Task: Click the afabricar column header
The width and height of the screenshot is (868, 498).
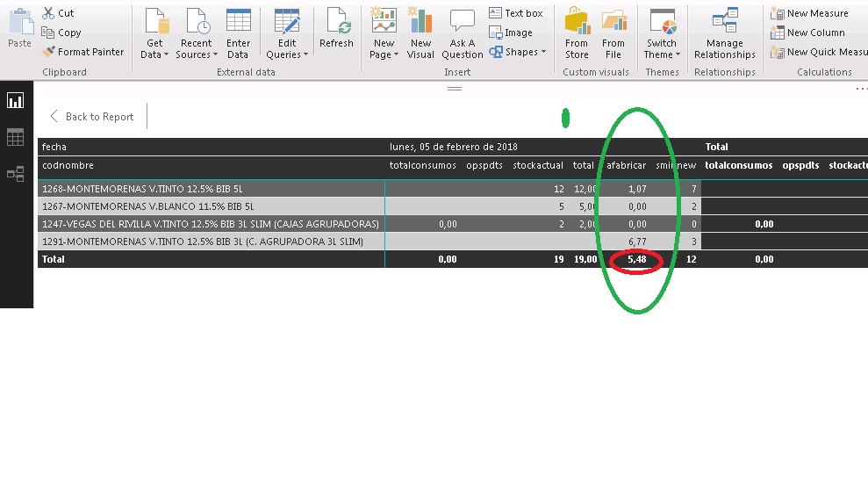Action: tap(626, 165)
